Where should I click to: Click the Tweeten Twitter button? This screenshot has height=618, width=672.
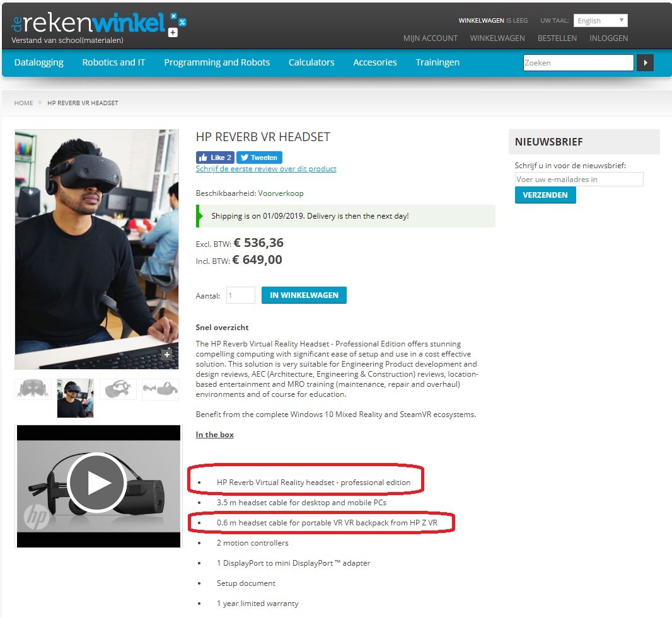[x=259, y=157]
